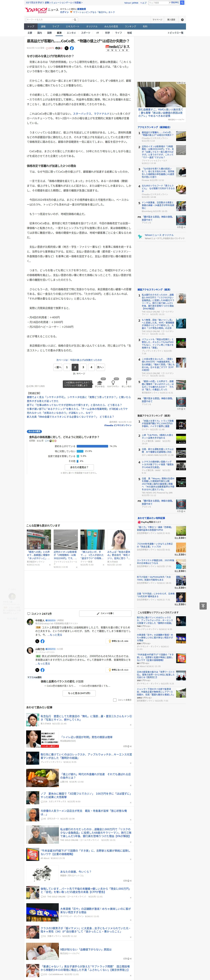This screenshot has height=980, width=210.
Task: Select the ランキング navigation tab
Action: 130,27
